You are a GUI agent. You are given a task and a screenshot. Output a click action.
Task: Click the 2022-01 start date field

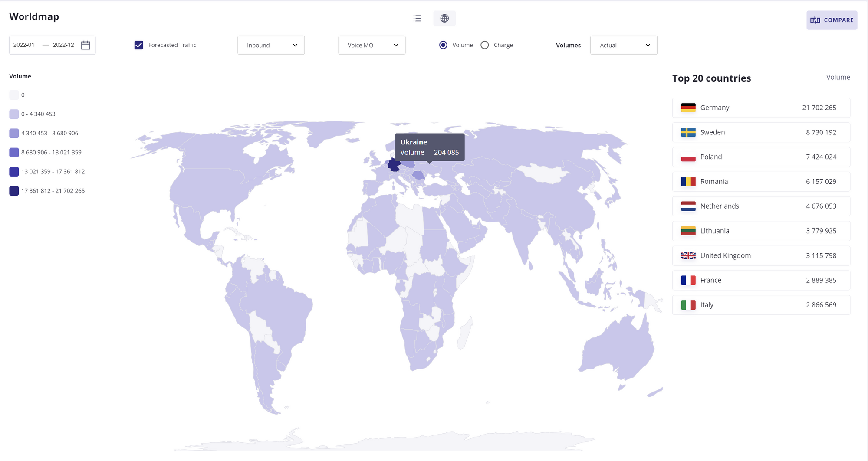click(24, 45)
